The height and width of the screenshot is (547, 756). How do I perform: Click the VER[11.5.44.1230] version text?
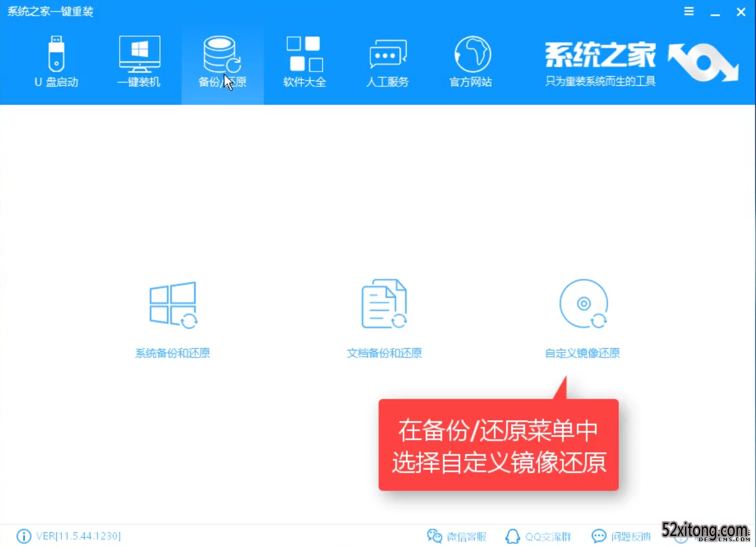78,536
